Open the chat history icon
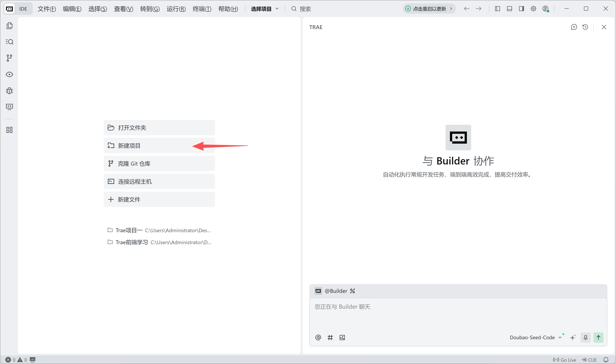 585,27
